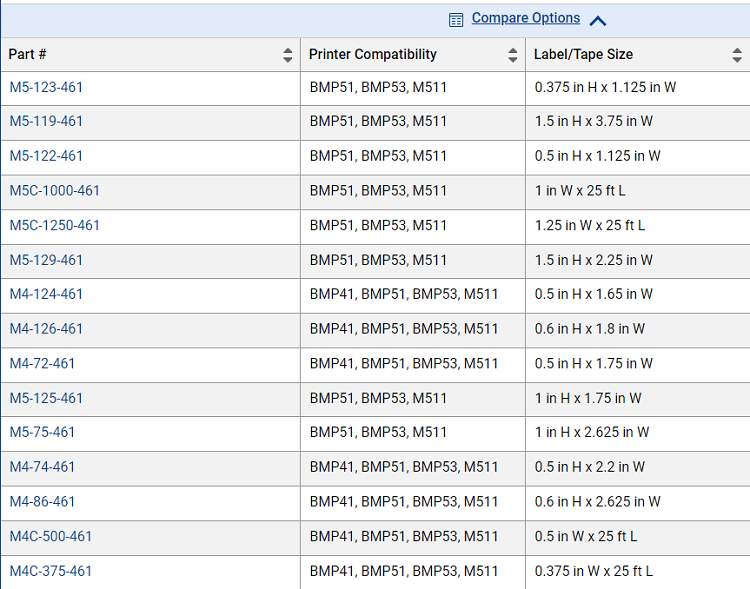
Task: Open part M5-125-461
Action: coord(46,399)
